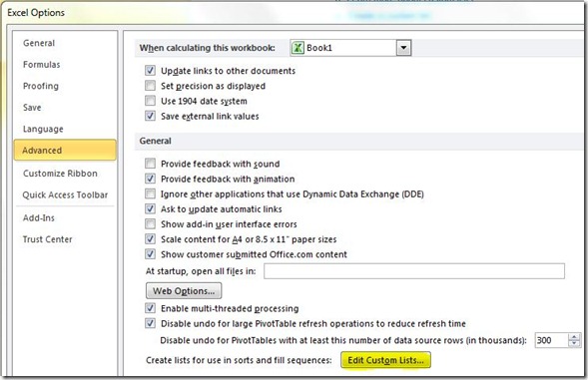Open the Save options category
588x380 pixels.
32,108
